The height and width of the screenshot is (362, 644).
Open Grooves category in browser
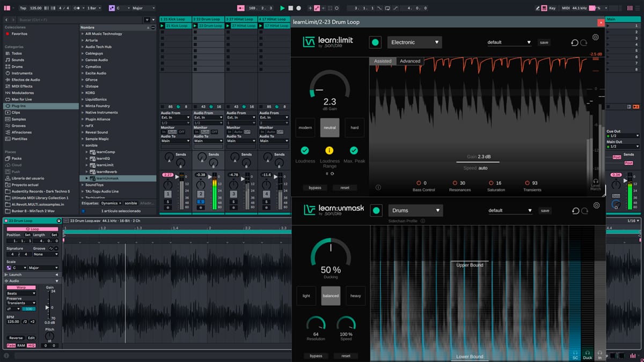[18, 125]
